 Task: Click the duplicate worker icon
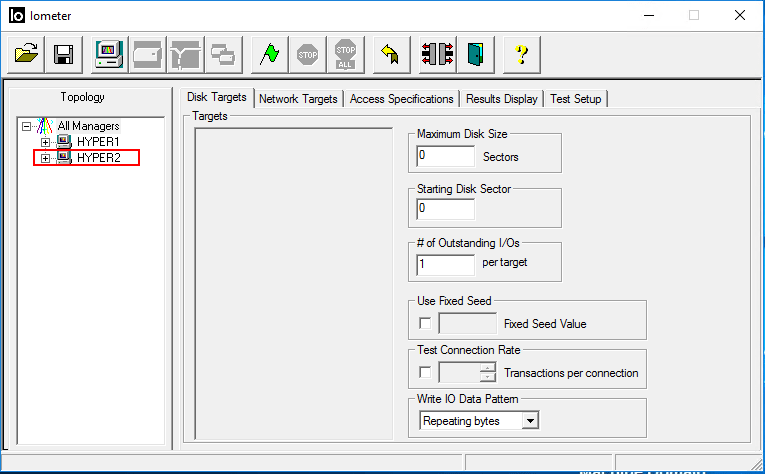[223, 54]
